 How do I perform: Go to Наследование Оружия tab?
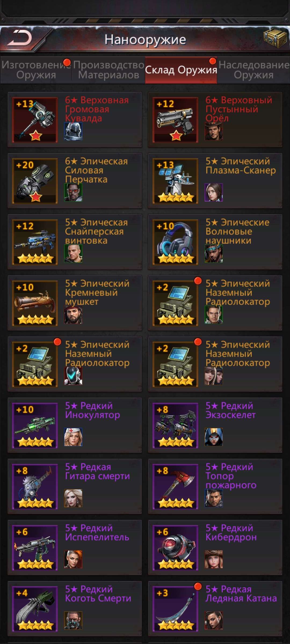coord(254,70)
